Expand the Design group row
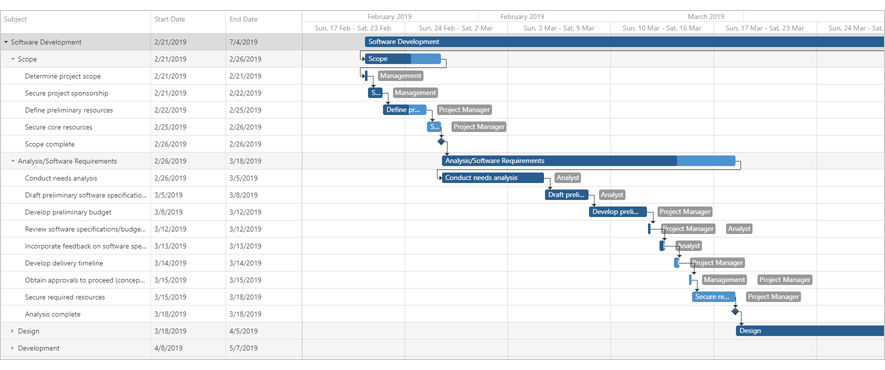Image resolution: width=885 pixels, height=370 pixels. 13,331
